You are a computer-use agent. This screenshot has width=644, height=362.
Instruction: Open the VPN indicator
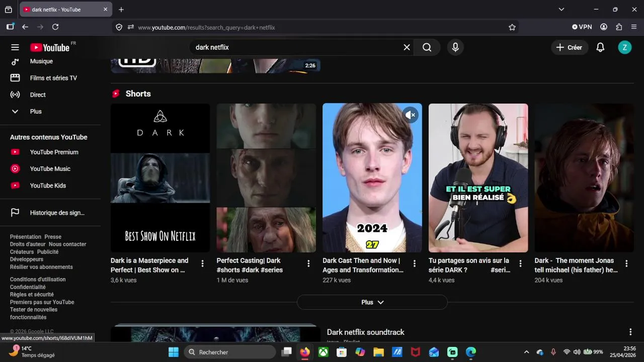coord(582,27)
